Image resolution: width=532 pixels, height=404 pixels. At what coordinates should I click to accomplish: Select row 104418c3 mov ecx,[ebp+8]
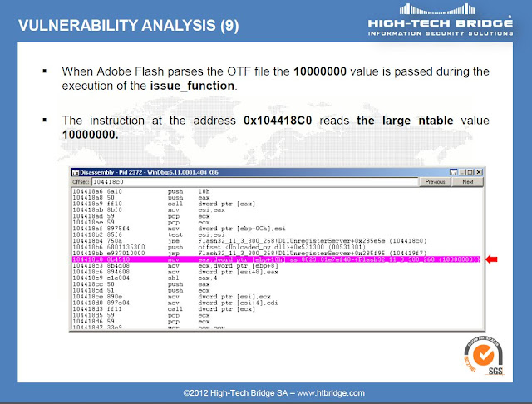point(276,266)
